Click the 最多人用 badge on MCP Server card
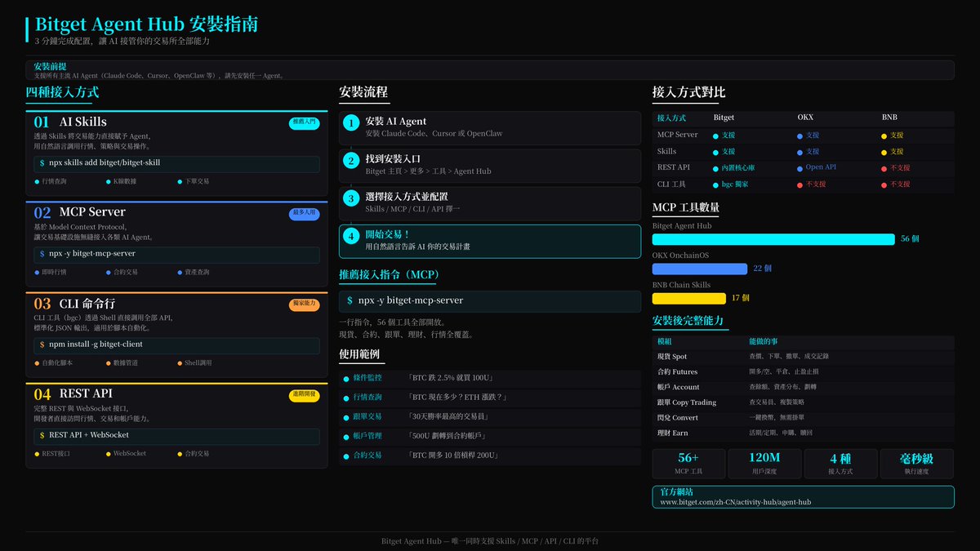The image size is (980, 551). 304,214
